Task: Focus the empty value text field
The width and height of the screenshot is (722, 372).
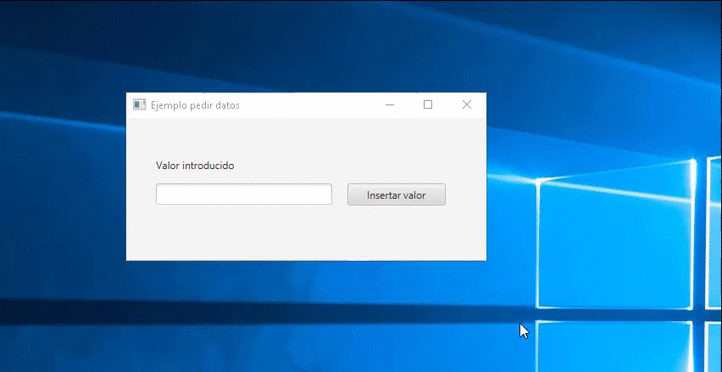Action: pos(244,194)
